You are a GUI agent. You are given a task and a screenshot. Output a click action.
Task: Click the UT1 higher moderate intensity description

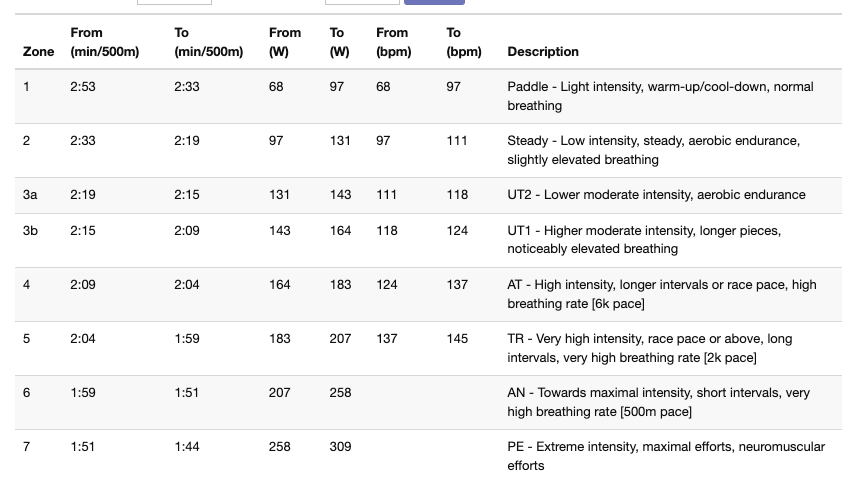[644, 239]
